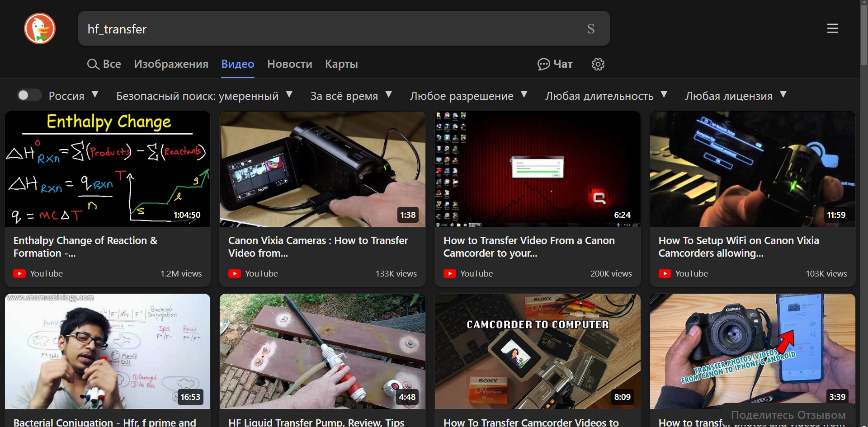This screenshot has height=427, width=868.
Task: Click YouTube icon under How to Transfer Video
Action: [450, 273]
